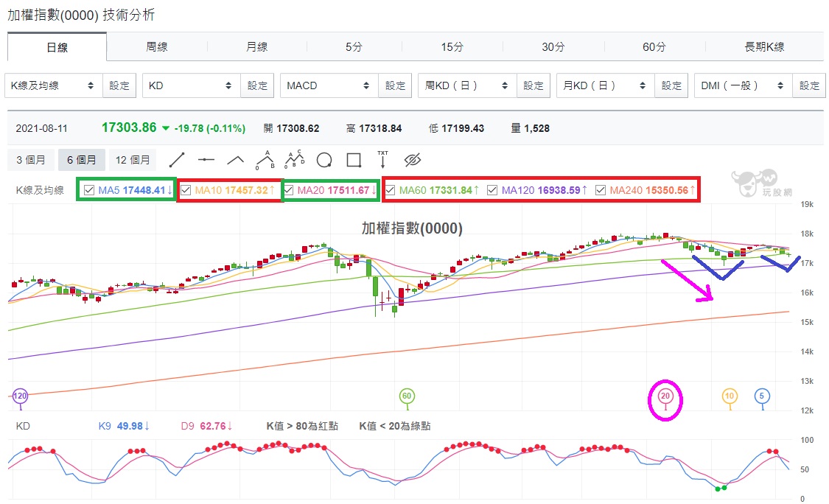Viewport: 829px width, 504px height.
Task: Select the trend line drawing tool
Action: coord(177,160)
